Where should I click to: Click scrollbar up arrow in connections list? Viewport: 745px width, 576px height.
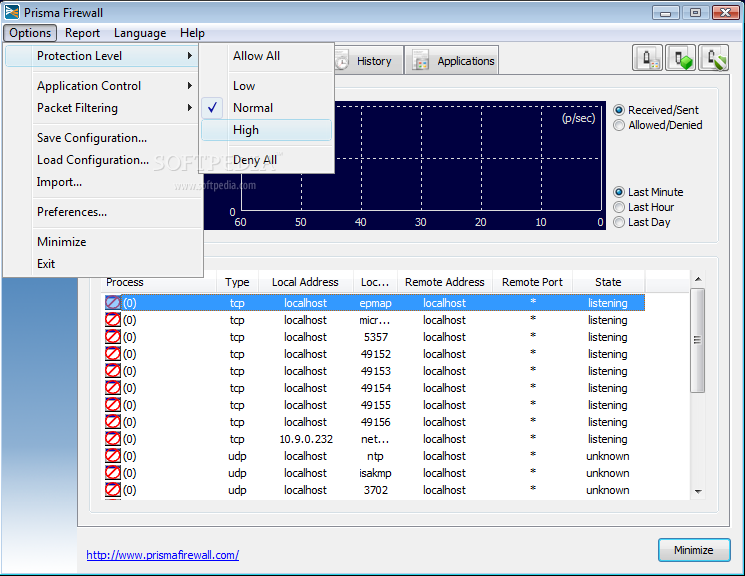click(698, 279)
